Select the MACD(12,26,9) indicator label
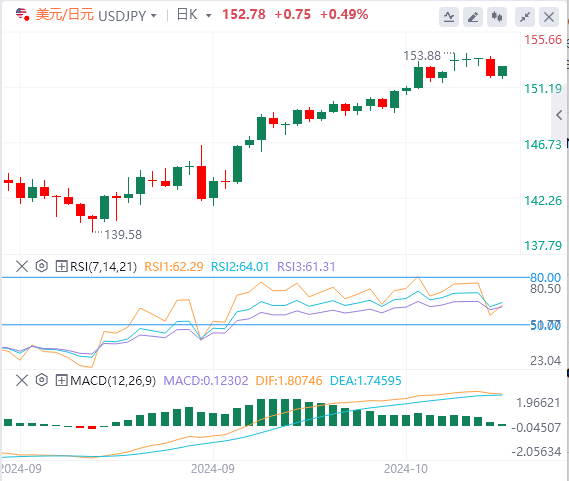Screen dimensions: 569x481 (113, 381)
